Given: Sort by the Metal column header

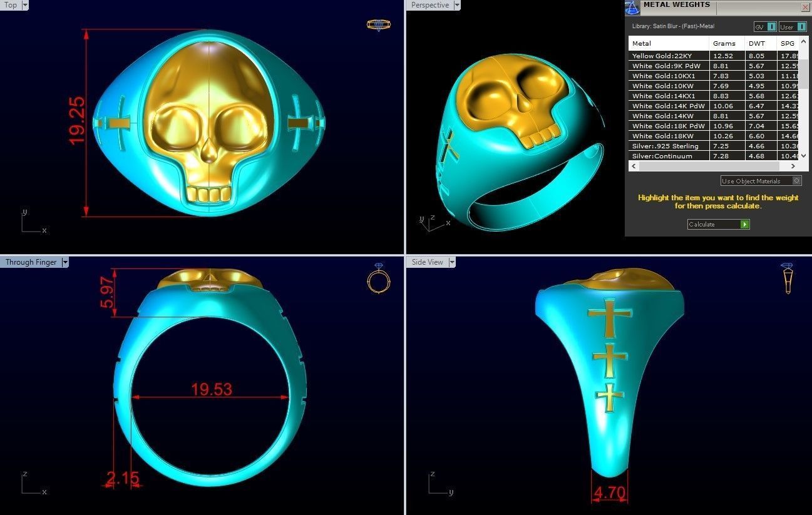Looking at the screenshot, I should pyautogui.click(x=669, y=43).
